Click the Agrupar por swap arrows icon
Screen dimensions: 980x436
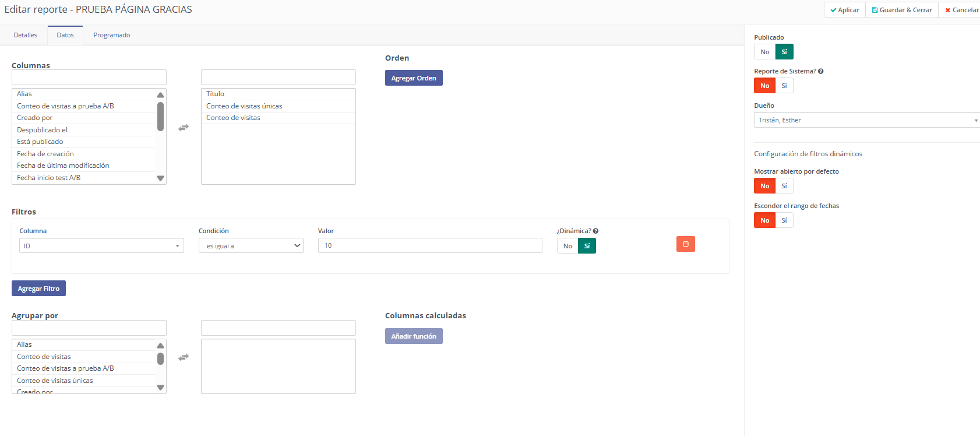(x=184, y=357)
